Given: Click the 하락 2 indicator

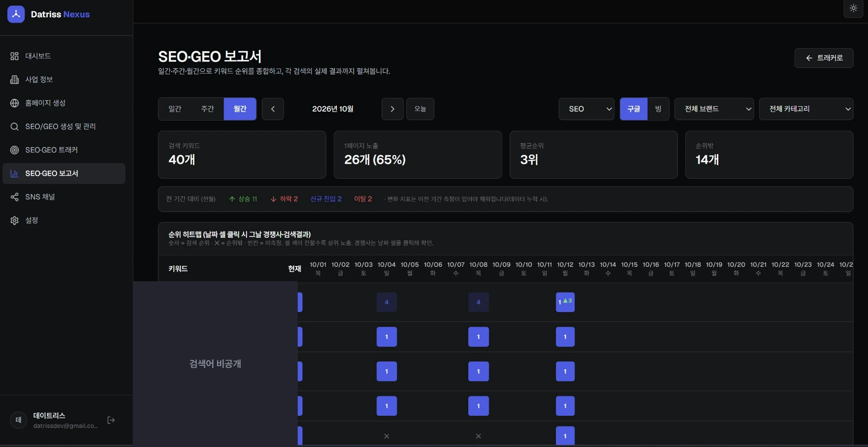Looking at the screenshot, I should click(284, 199).
